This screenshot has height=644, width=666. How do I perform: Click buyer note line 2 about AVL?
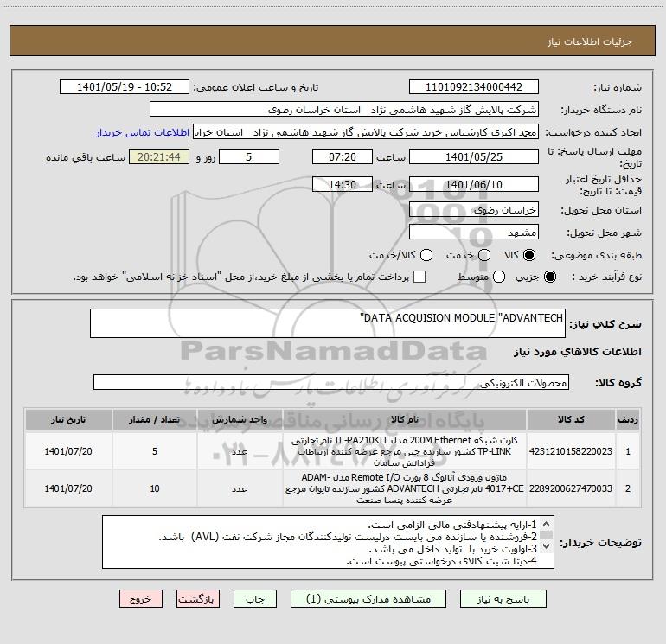click(x=348, y=537)
